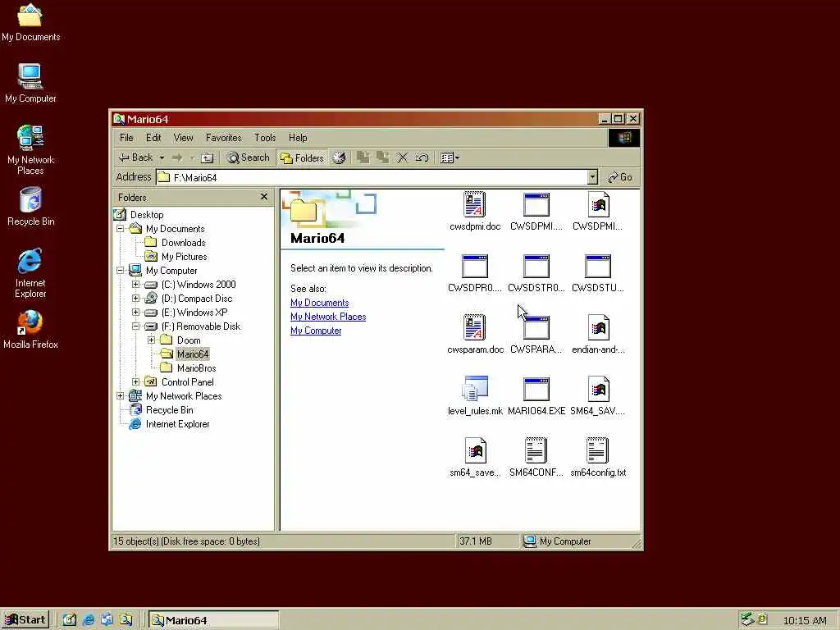The height and width of the screenshot is (630, 840).
Task: Select the endian-and- file icon
Action: (598, 327)
